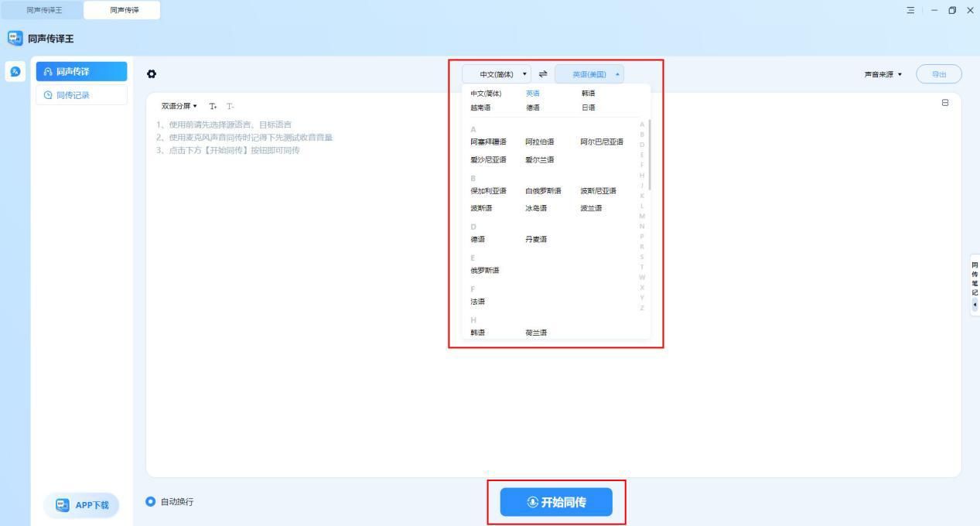This screenshot has width=980, height=526.
Task: Click the 导出 export button
Action: 938,74
